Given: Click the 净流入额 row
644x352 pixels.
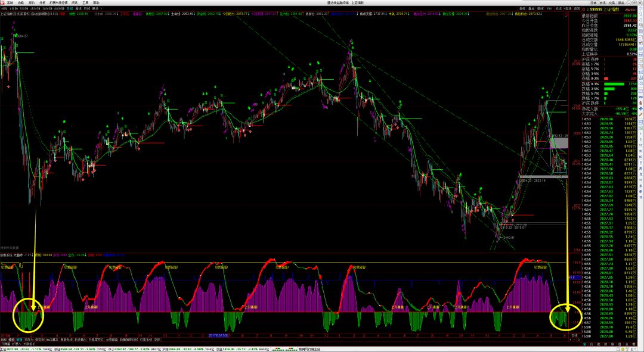Looking at the screenshot, I should coord(609,109).
